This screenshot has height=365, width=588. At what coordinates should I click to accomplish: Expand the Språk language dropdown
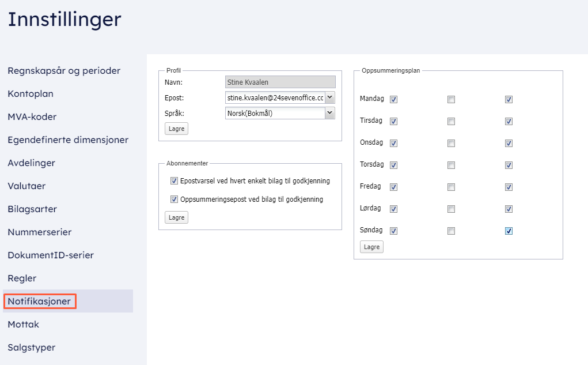(330, 113)
